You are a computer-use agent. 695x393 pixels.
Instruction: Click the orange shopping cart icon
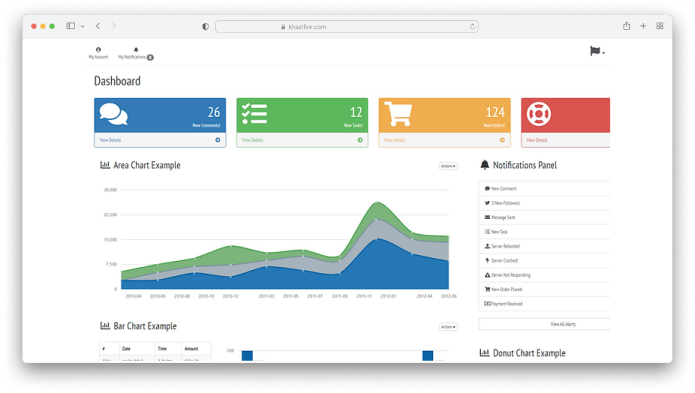[x=398, y=114]
